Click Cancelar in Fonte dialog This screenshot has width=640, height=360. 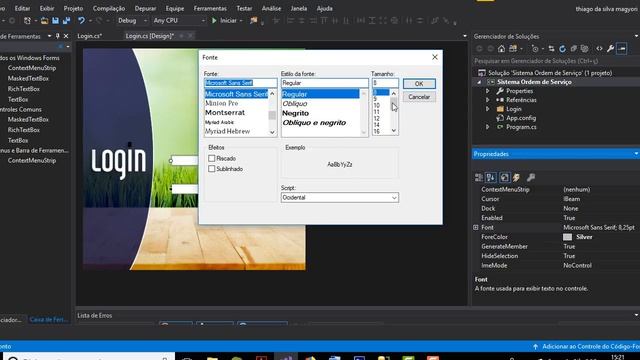pos(419,97)
